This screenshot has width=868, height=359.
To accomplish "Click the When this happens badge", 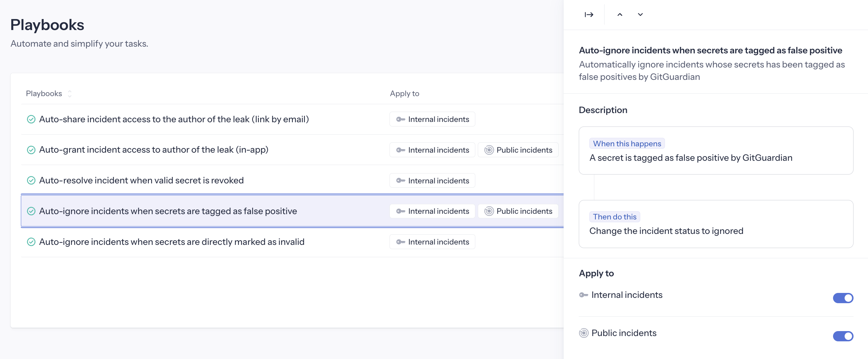I will pyautogui.click(x=627, y=143).
